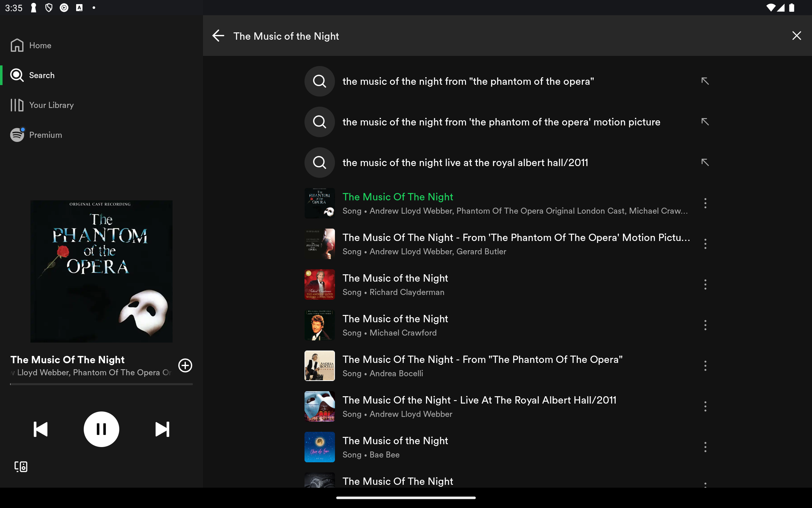This screenshot has width=812, height=508.
Task: Click motion picture soundtrack cover thumbnail
Action: point(319,244)
